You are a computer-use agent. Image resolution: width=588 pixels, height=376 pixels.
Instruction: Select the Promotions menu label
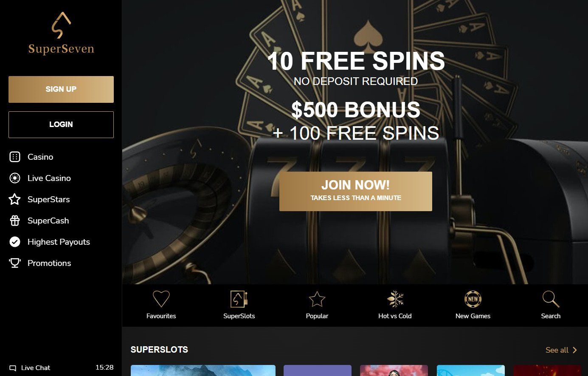pos(49,263)
